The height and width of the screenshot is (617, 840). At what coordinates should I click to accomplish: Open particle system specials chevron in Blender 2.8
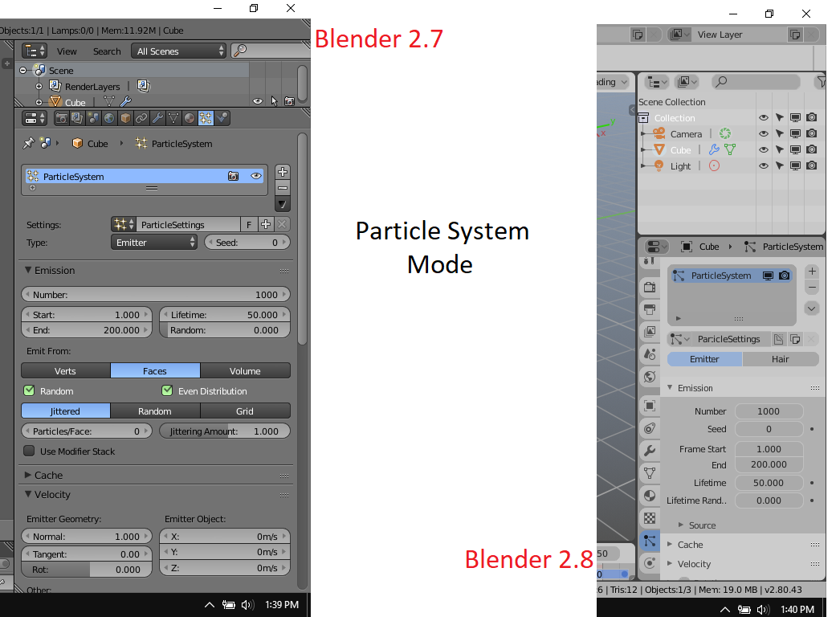tap(812, 308)
